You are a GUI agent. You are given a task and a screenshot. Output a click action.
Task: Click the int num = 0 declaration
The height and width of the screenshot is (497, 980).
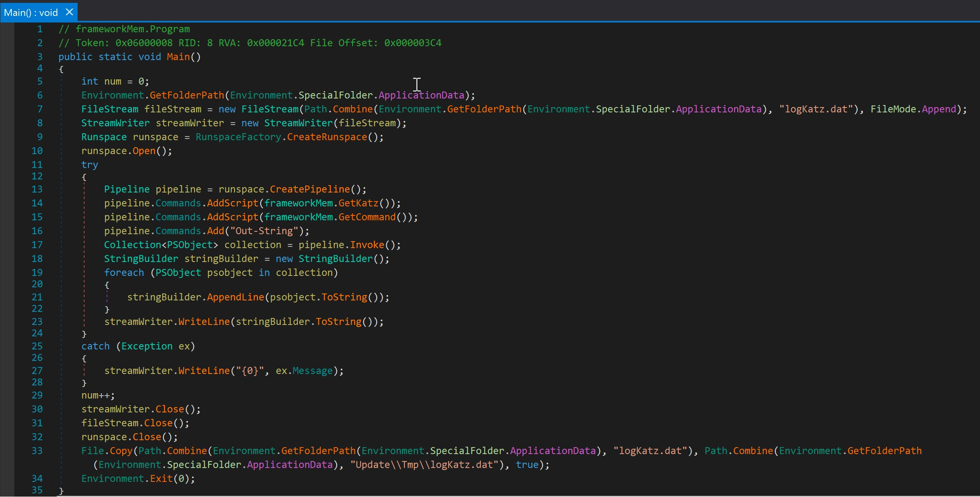point(116,81)
